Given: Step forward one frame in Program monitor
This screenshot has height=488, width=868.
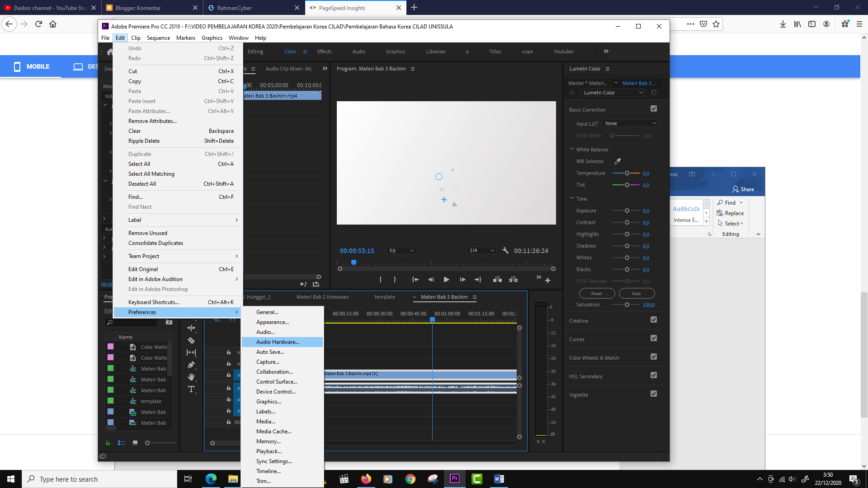Looking at the screenshot, I should [462, 280].
